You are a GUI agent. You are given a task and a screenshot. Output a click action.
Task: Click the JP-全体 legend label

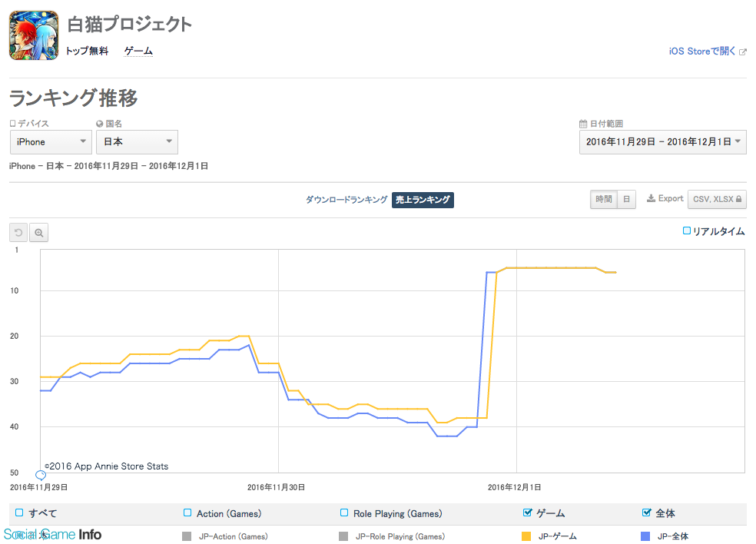[673, 536]
